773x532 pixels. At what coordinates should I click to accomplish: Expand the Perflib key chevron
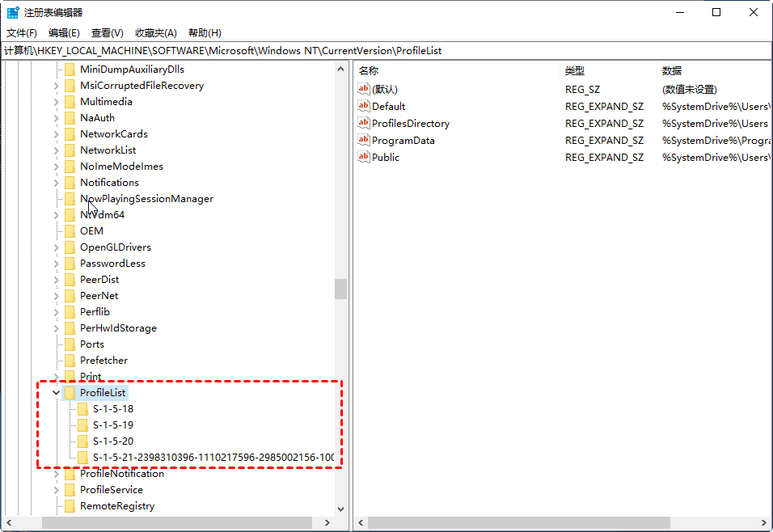(x=56, y=311)
